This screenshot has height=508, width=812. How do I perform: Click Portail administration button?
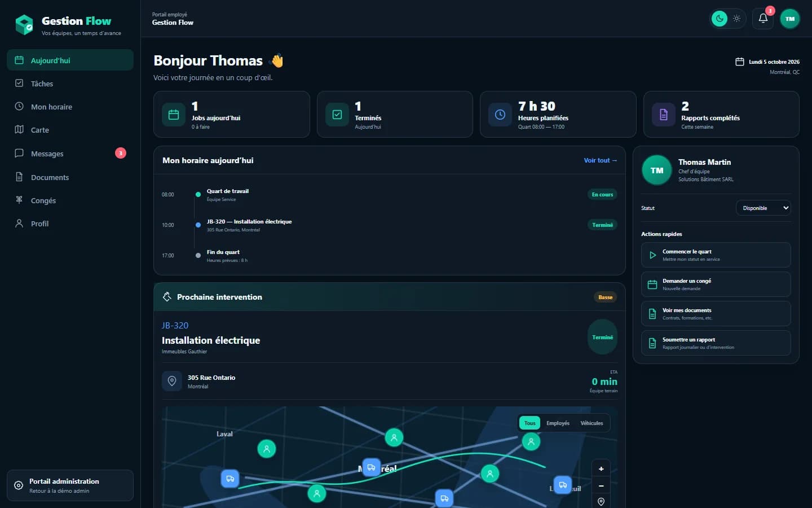click(x=70, y=485)
